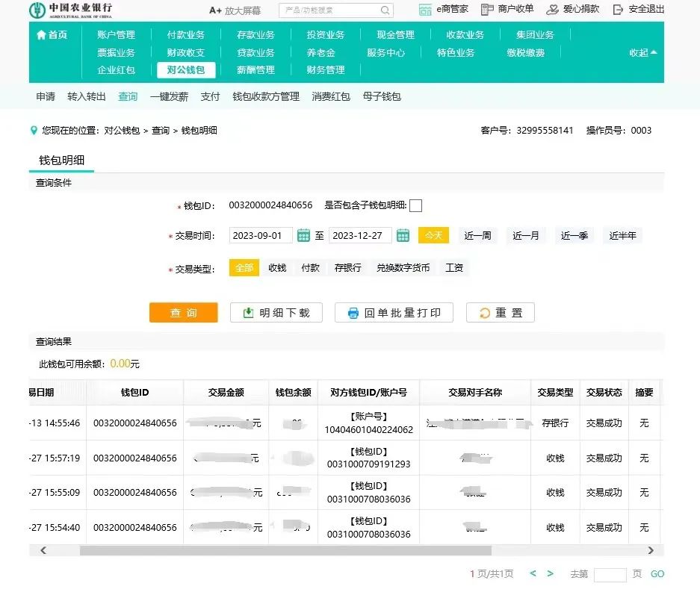Click the orange 查询 button
The image size is (700, 604).
pyautogui.click(x=183, y=313)
